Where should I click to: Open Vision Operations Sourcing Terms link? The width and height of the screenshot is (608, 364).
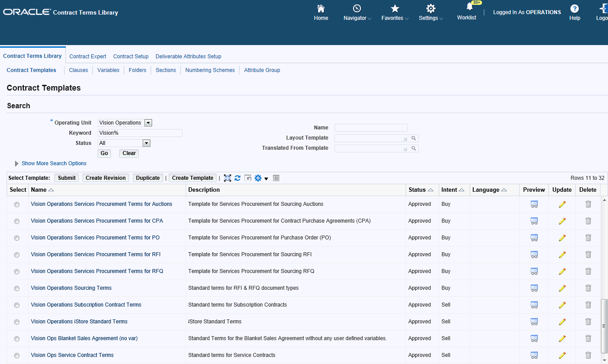click(x=71, y=288)
